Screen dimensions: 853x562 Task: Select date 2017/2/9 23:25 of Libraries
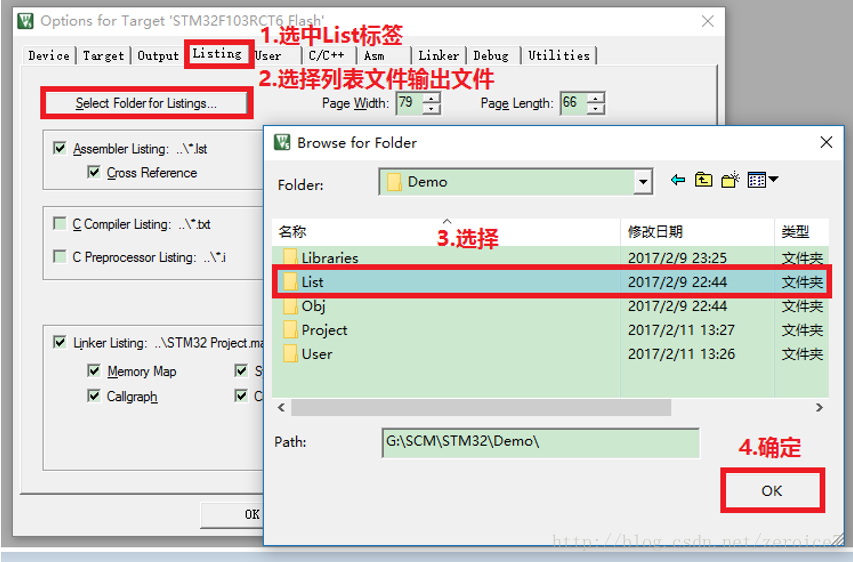click(677, 258)
